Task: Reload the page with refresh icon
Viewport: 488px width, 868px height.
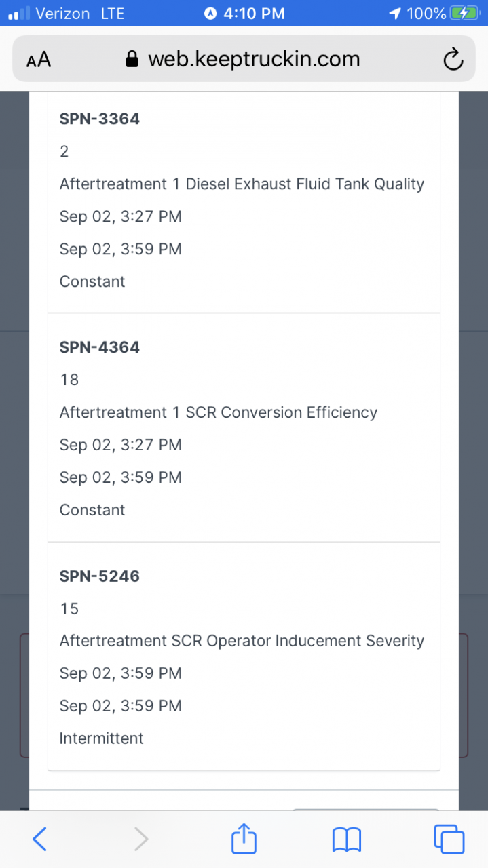Action: (x=453, y=60)
